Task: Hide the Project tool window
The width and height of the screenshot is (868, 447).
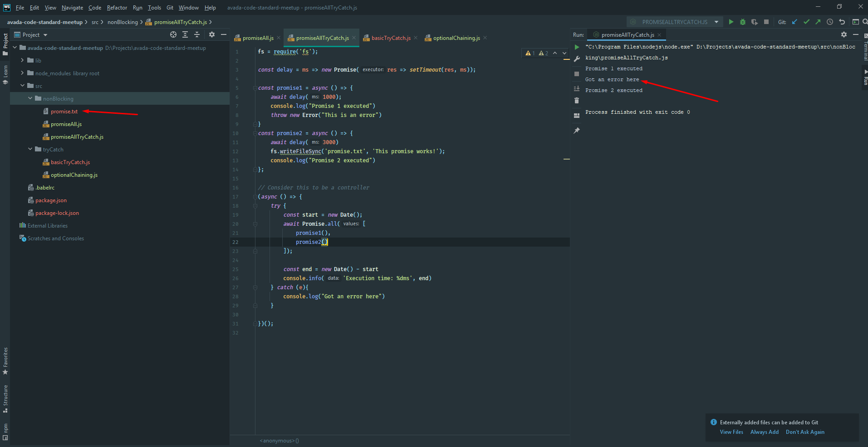Action: coord(224,34)
